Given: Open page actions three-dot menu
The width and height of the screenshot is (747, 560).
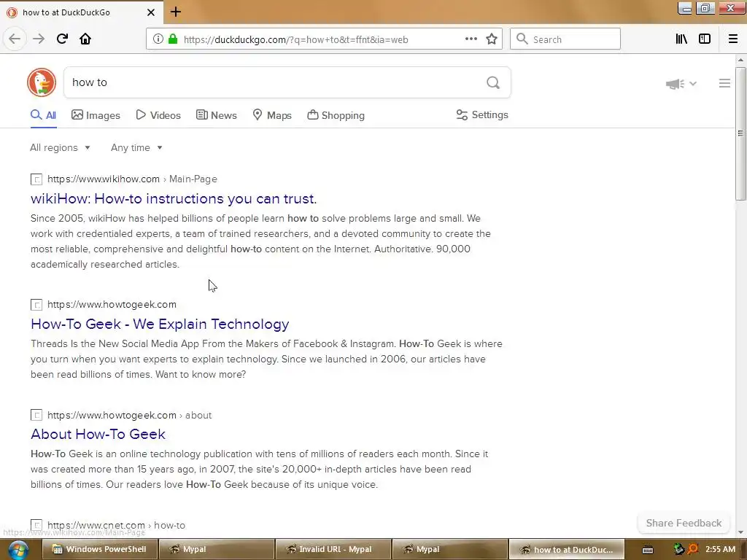Looking at the screenshot, I should (471, 39).
